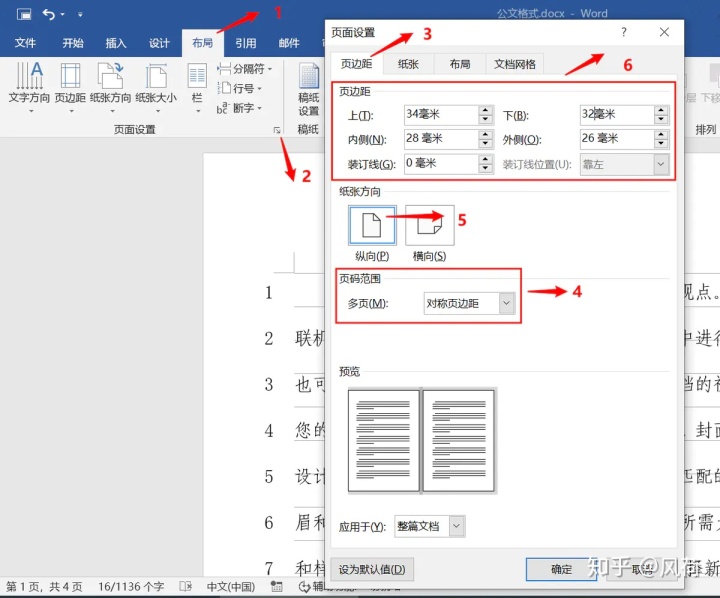
Task: Click the proofing book icon in status bar
Action: tap(186, 587)
